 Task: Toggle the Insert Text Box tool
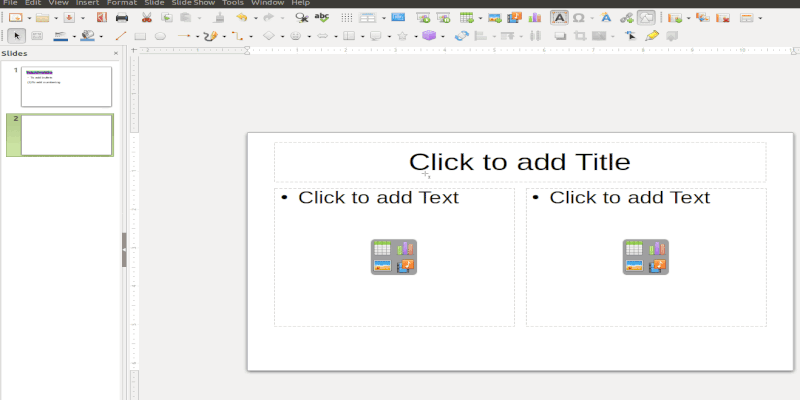coord(559,18)
